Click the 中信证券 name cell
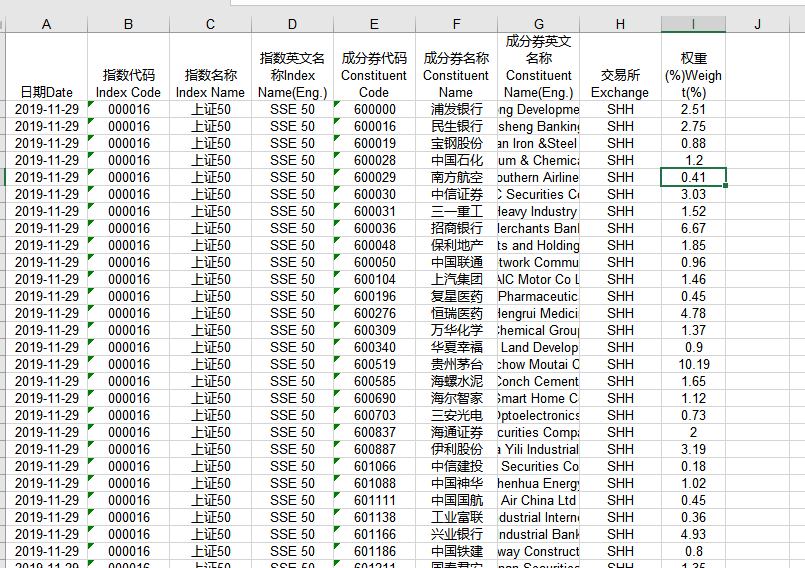Screen dimensions: 805x568 point(456,194)
